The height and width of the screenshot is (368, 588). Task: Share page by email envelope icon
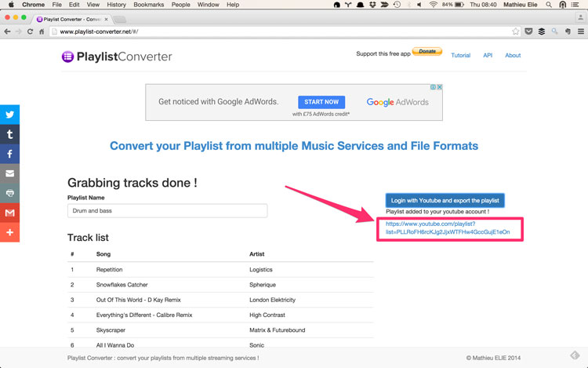click(9, 173)
